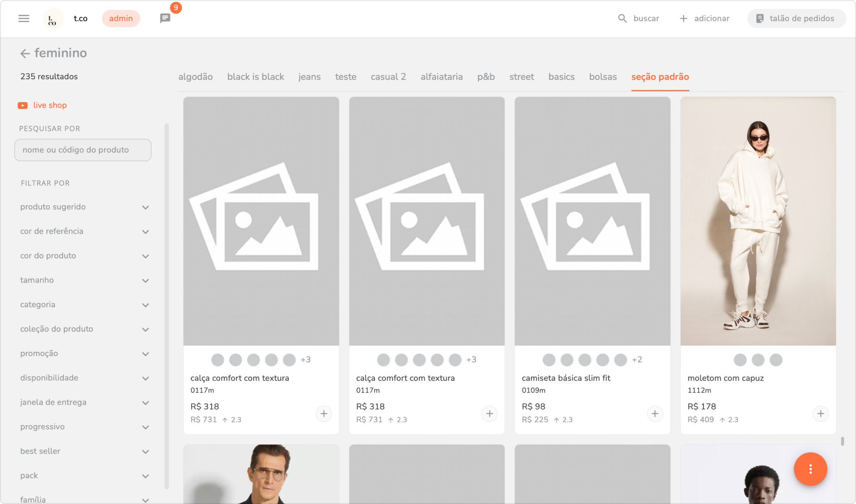
Task: Add camiseta básica slim fit plus icon
Action: (x=655, y=414)
